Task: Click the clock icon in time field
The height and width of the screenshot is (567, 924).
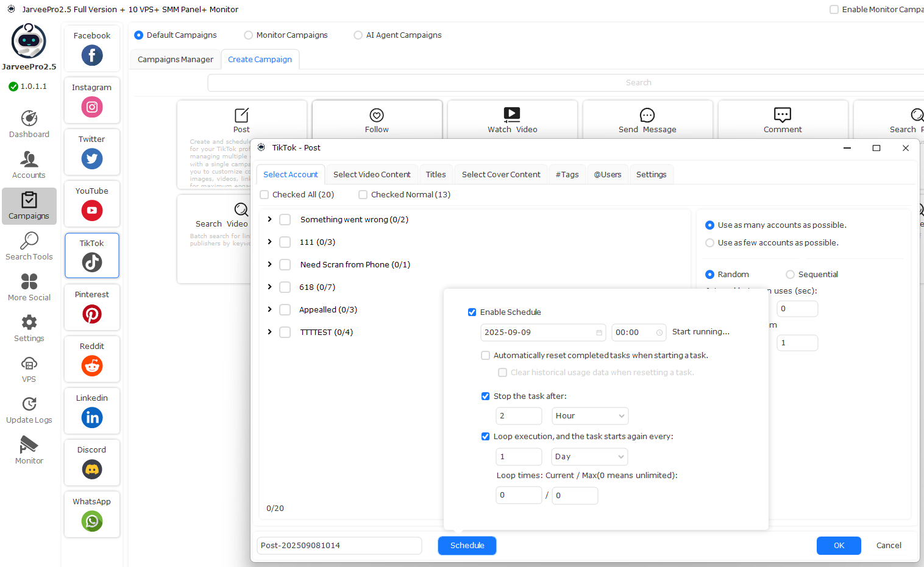Action: [x=659, y=333]
